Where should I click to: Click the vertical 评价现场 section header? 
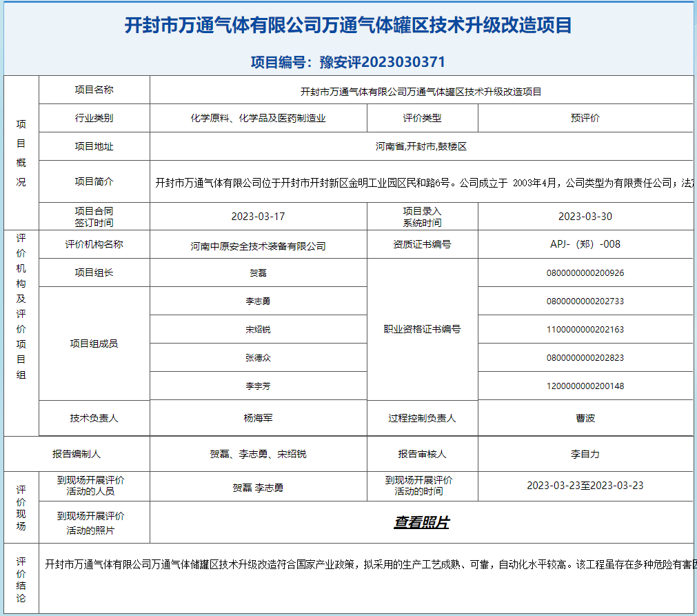[21, 508]
